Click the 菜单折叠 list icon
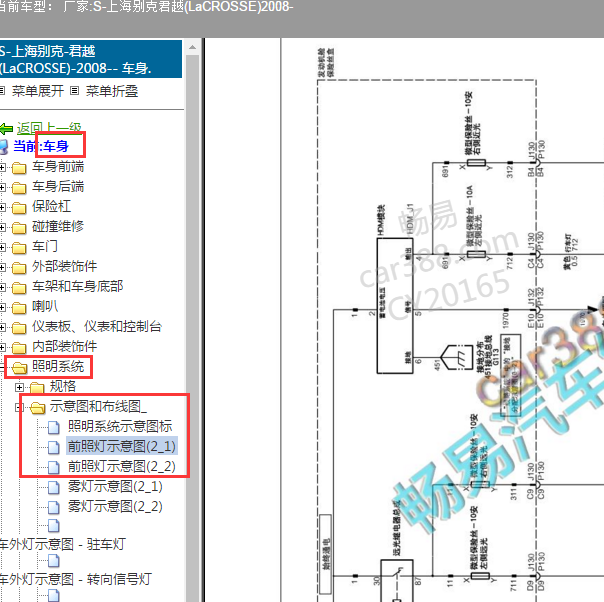604x602 pixels. click(x=75, y=91)
